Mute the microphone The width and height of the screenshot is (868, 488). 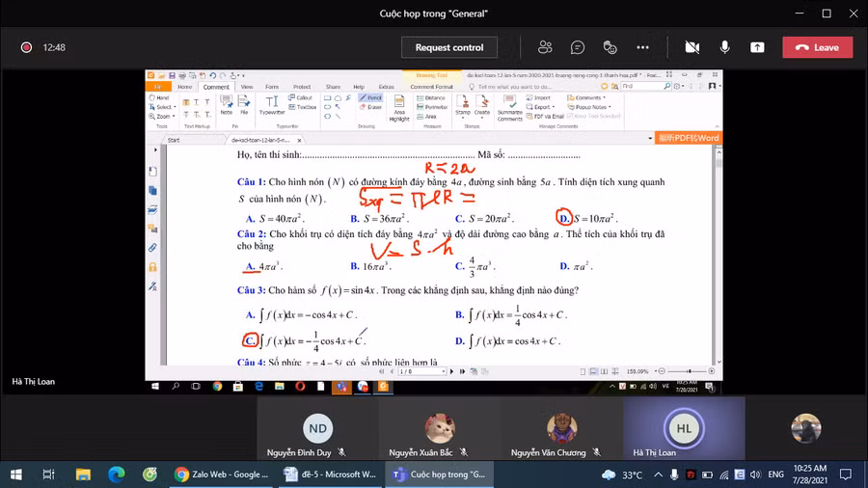tap(724, 47)
